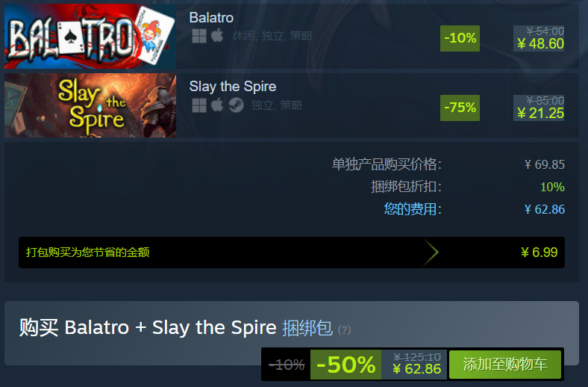The width and height of the screenshot is (588, 387).
Task: Click the ¥ 62.86 bundle final price
Action: tap(416, 369)
